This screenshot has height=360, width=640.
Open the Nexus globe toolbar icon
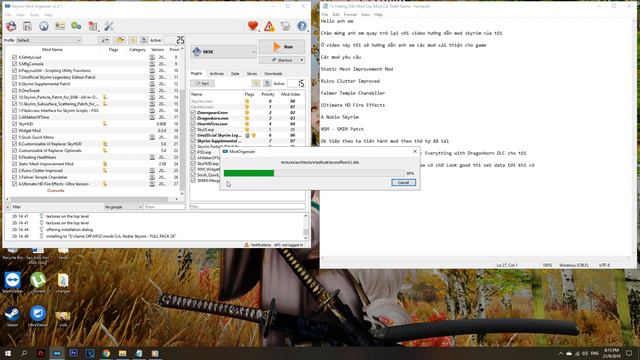[44, 26]
